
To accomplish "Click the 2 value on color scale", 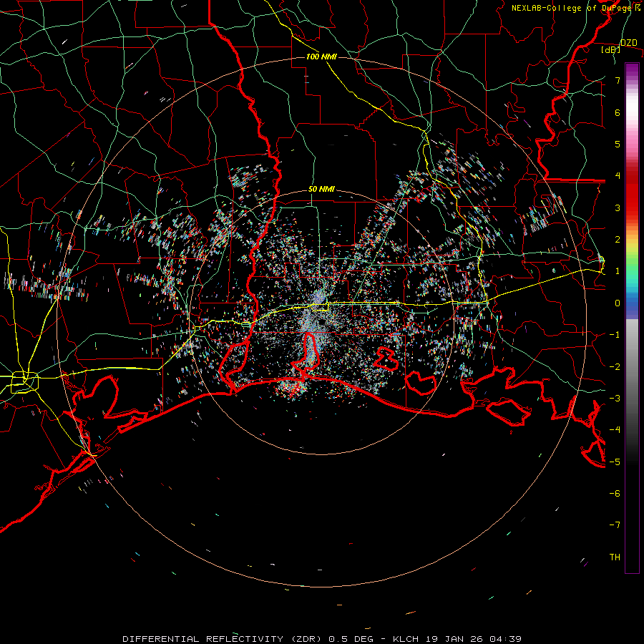I will click(618, 240).
